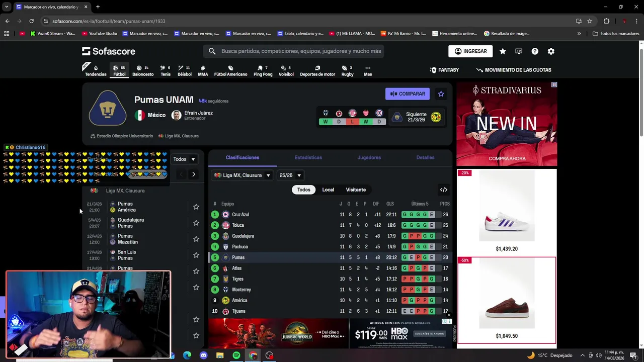Open the header screen/feedback icon
The height and width of the screenshot is (362, 644).
[519, 51]
